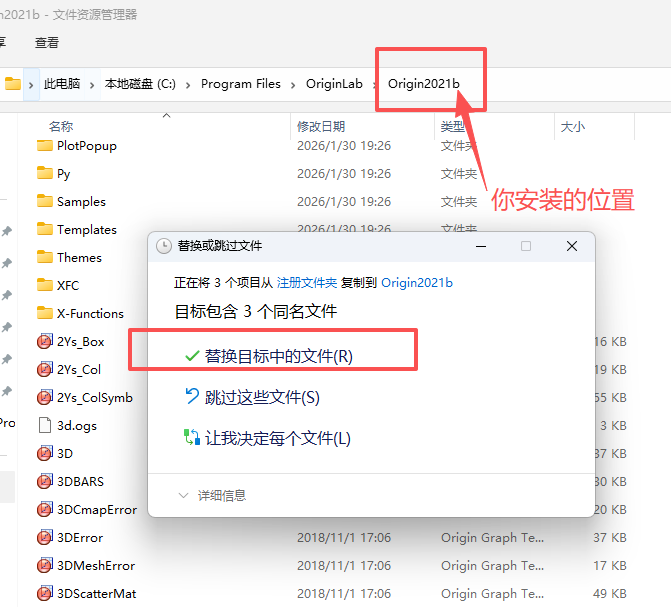The height and width of the screenshot is (616, 671).
Task: Go to 本地磁盘 (C:) in breadcrumb
Action: pyautogui.click(x=140, y=84)
